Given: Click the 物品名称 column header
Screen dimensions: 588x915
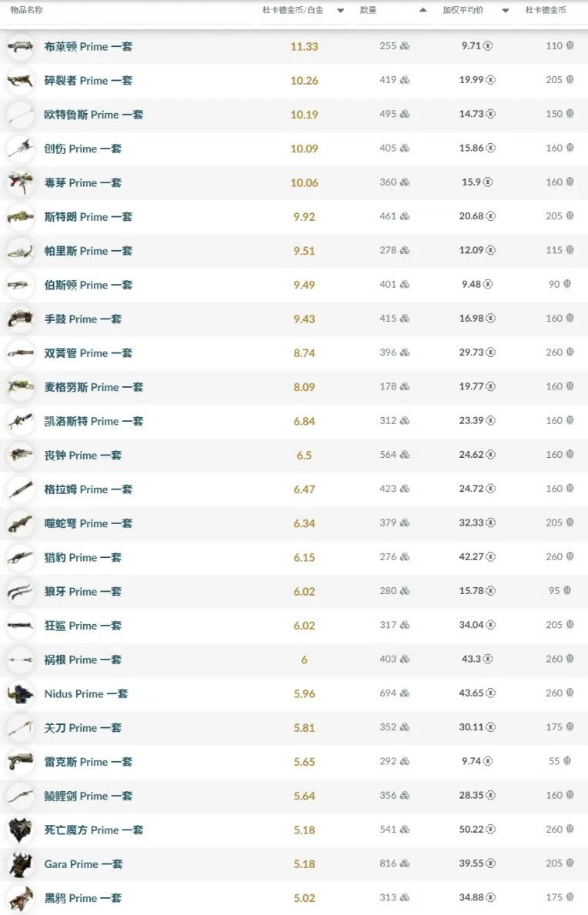Looking at the screenshot, I should tap(27, 11).
